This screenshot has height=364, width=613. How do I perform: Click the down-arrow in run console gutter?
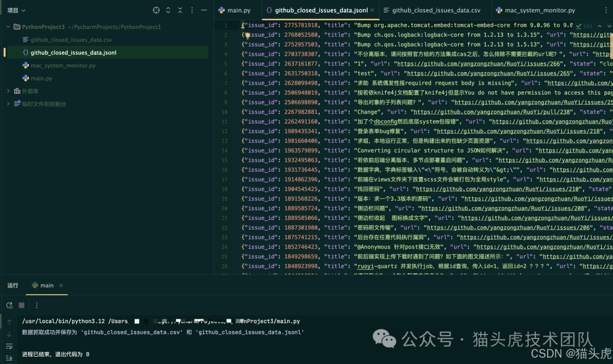(9, 335)
